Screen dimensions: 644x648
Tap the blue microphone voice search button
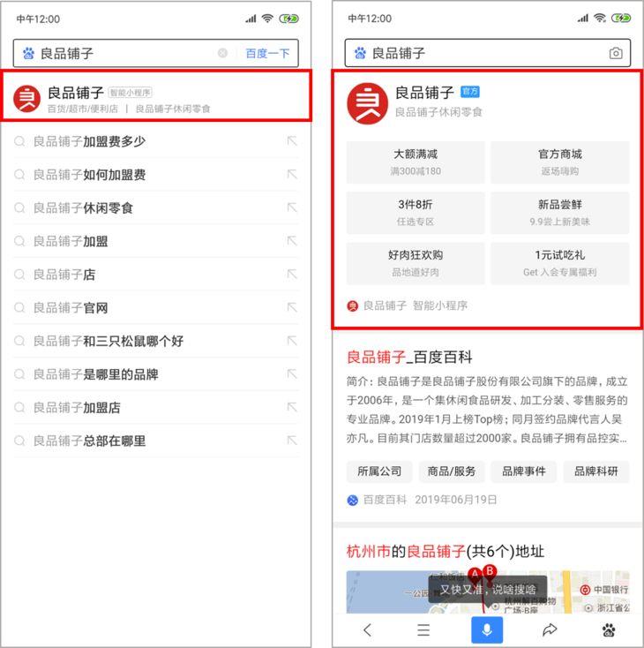487,629
